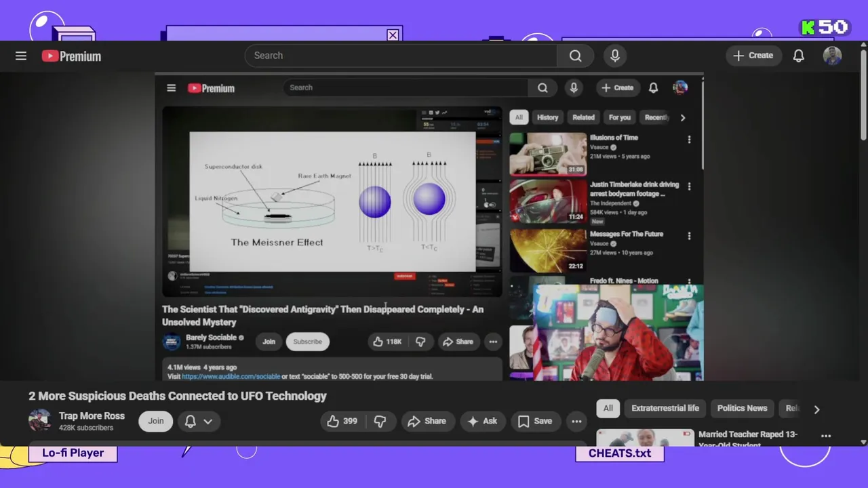This screenshot has height=488, width=868.
Task: Click the Ask sparkle button
Action: (x=484, y=421)
